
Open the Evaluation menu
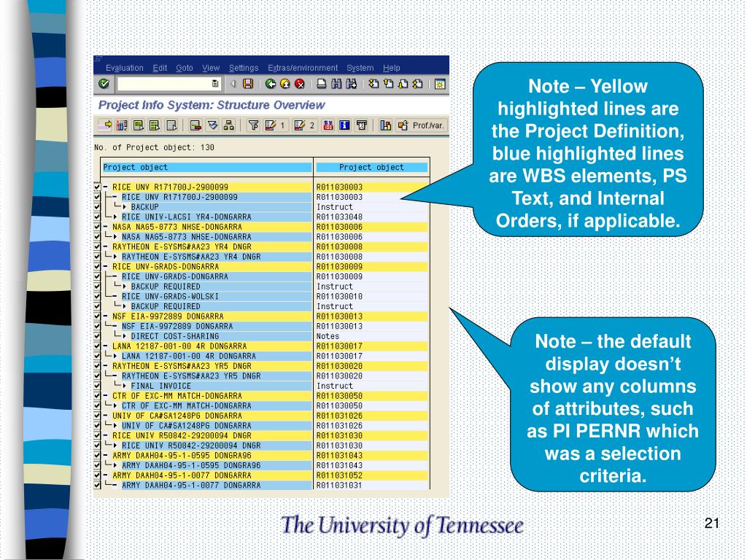[x=124, y=68]
